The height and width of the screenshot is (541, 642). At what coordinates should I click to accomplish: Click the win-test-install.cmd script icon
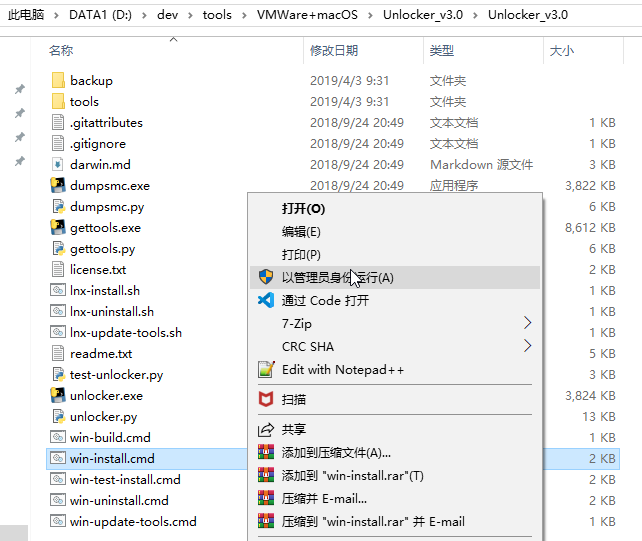tap(58, 479)
